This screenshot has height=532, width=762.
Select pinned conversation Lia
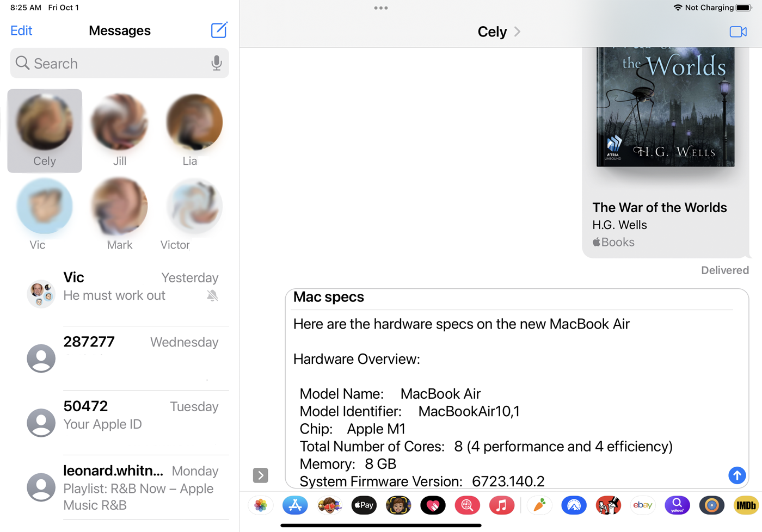coord(194,131)
